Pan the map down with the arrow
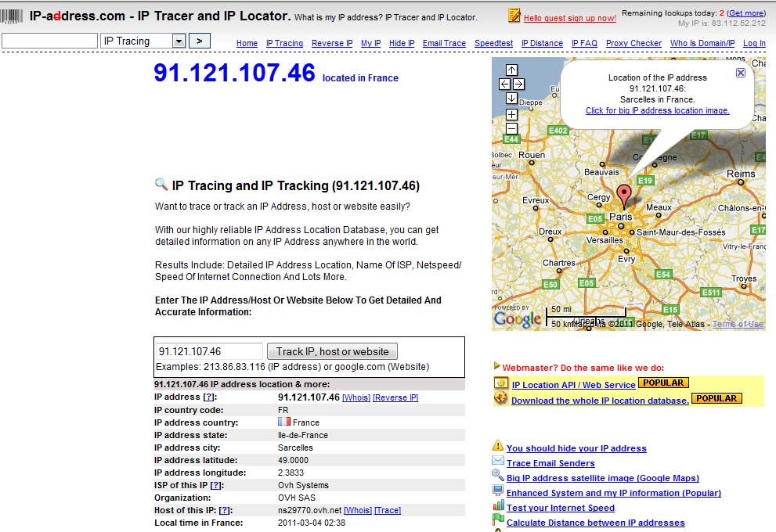 coord(511,98)
